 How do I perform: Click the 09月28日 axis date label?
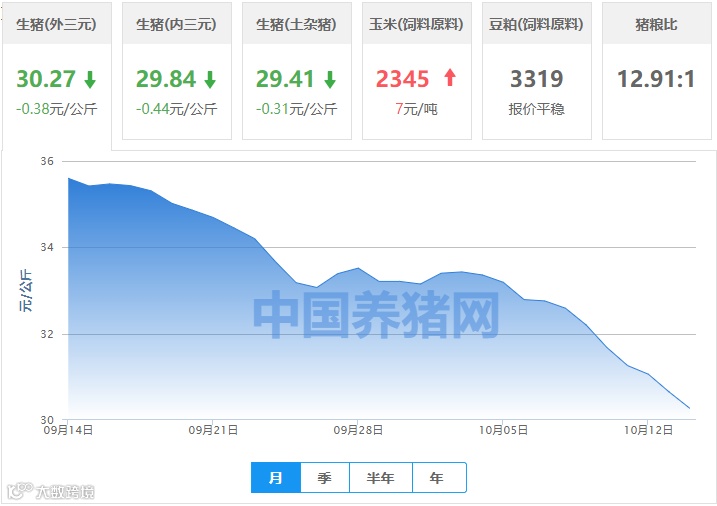[358, 430]
